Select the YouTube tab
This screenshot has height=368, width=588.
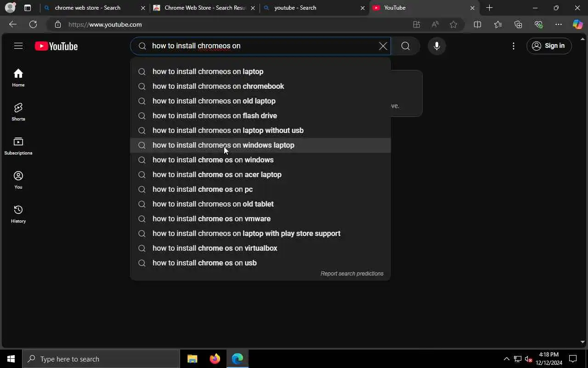pos(424,8)
